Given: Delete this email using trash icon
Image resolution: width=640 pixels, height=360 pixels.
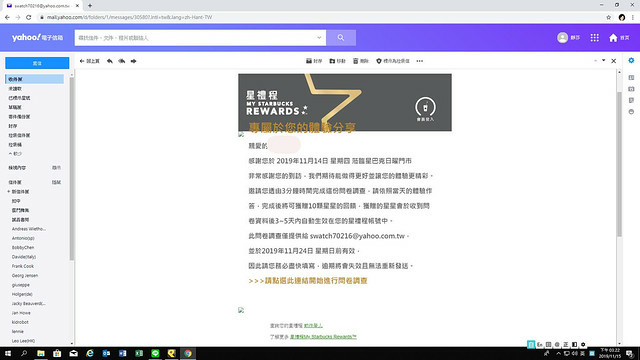Looking at the screenshot, I should pyautogui.click(x=361, y=61).
